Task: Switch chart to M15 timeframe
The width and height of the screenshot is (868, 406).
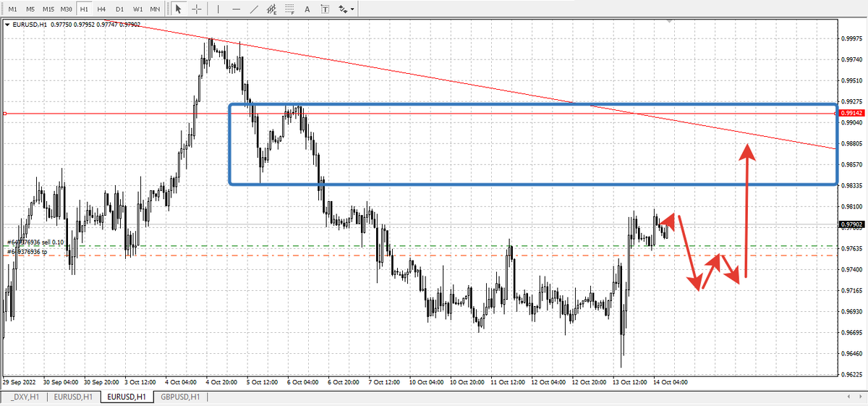Action: 48,9
